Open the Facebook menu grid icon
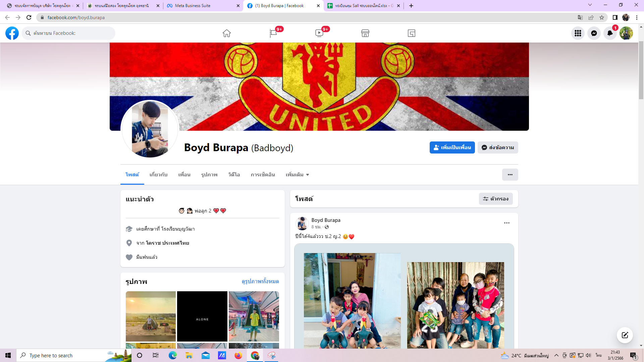Screen dimensions: 644x362 [x=578, y=33]
